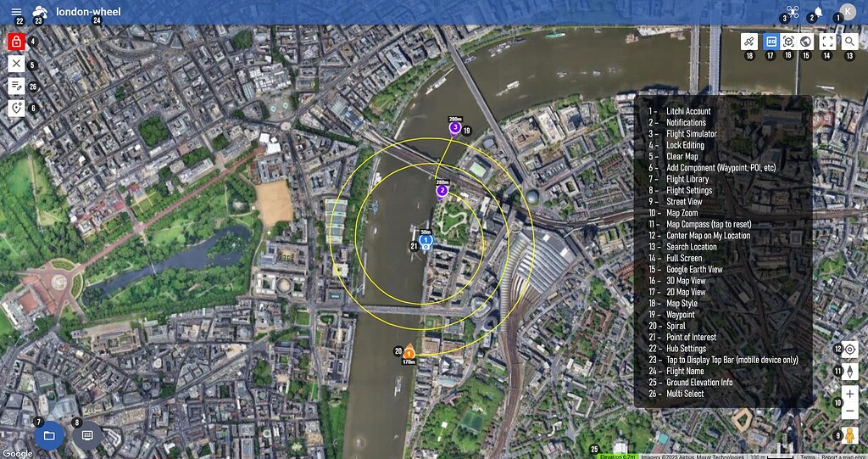868x459 pixels.
Task: Open the Multi Select tool
Action: (x=16, y=86)
